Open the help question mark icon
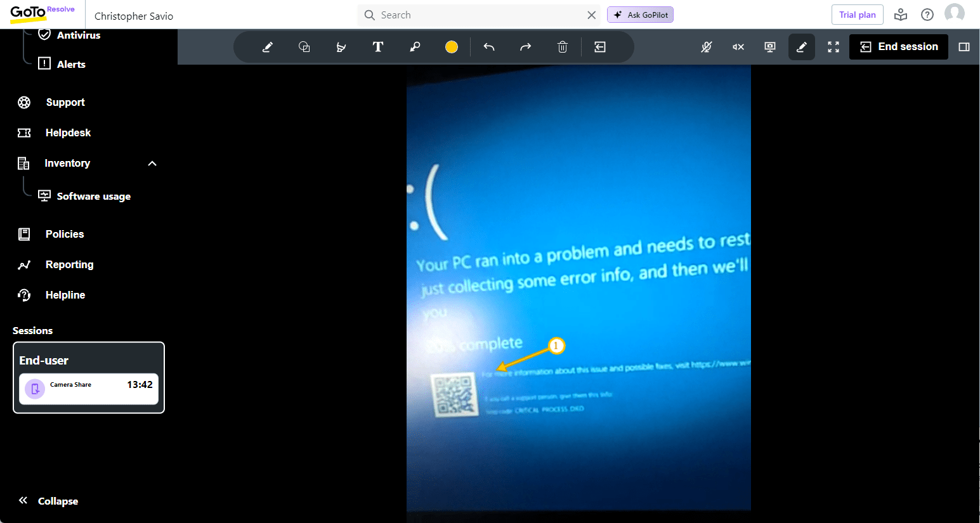 [x=927, y=15]
